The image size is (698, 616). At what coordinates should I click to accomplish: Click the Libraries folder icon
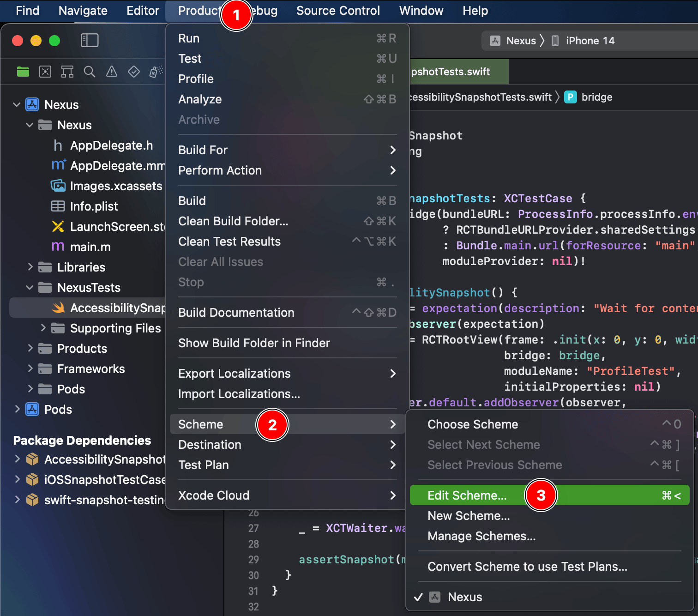(x=45, y=267)
